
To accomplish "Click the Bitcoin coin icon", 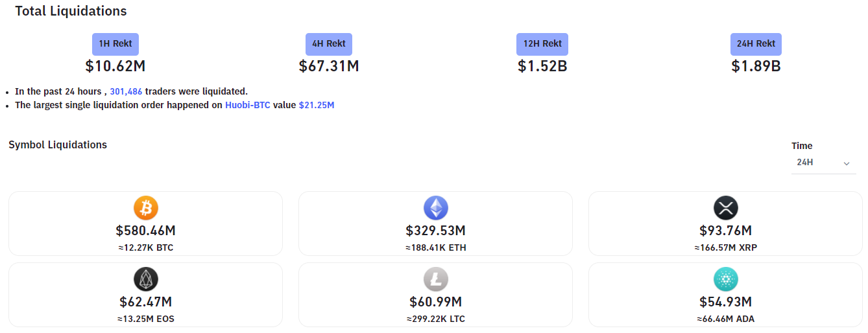I will (146, 208).
